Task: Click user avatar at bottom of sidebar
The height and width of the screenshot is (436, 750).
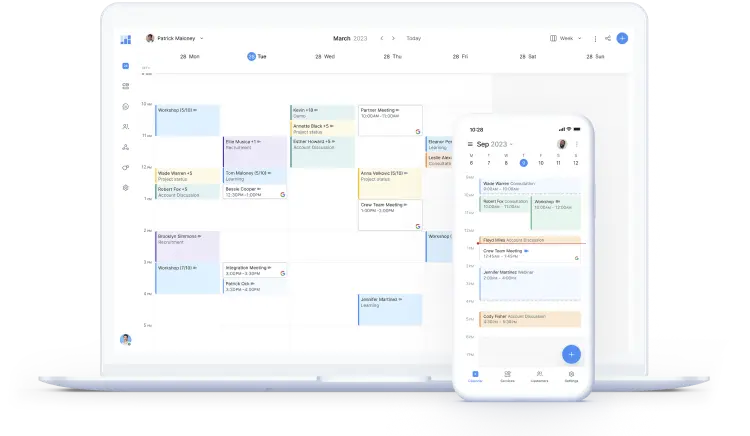Action: coord(126,339)
